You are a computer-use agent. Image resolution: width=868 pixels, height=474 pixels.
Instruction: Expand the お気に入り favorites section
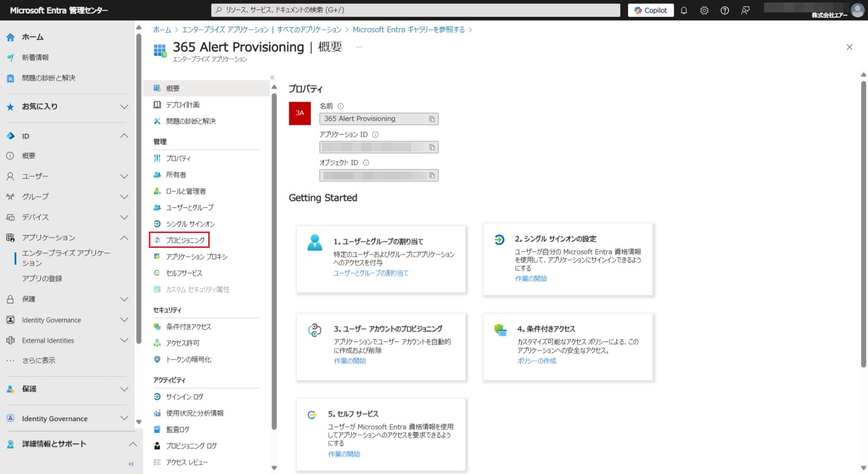tap(124, 107)
